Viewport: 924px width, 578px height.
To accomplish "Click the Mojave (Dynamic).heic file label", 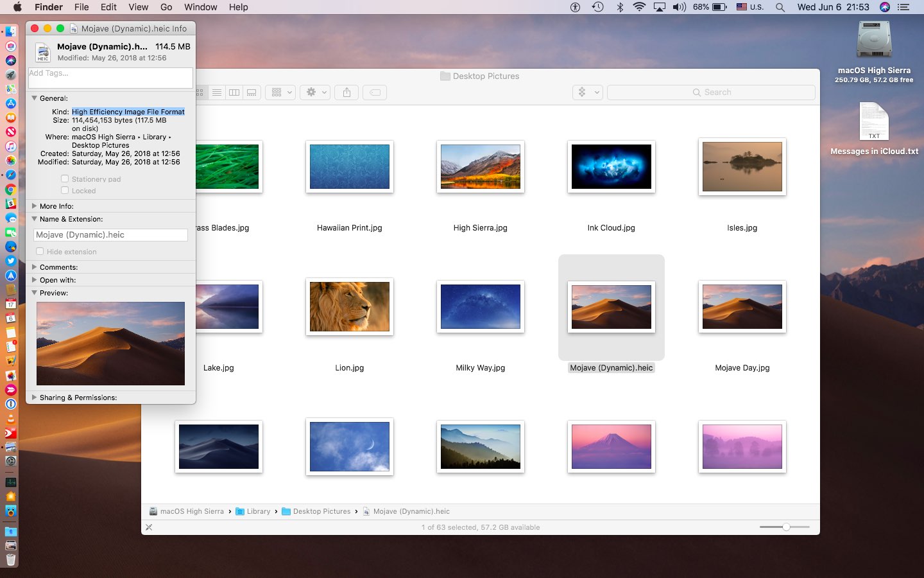I will pyautogui.click(x=612, y=368).
